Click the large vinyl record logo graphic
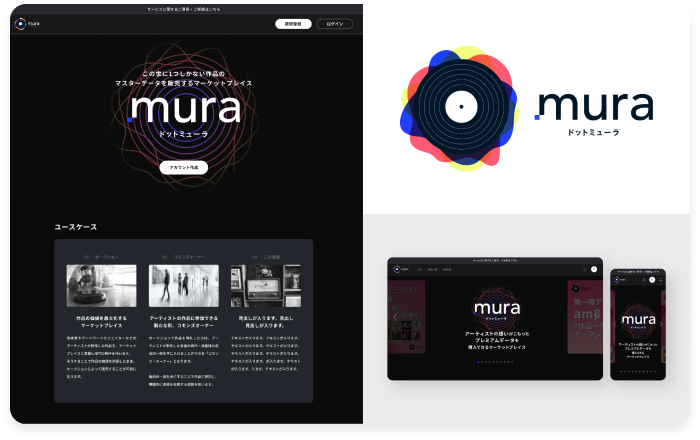Image resolution: width=700 pixels, height=440 pixels. point(459,106)
